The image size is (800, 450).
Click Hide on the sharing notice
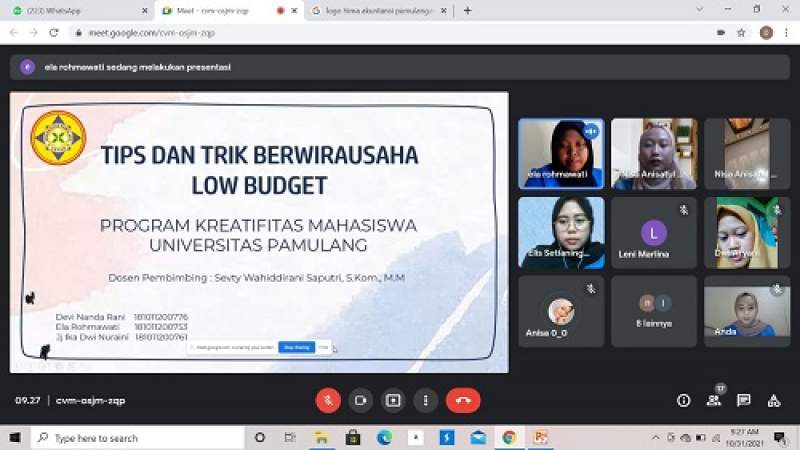point(323,347)
